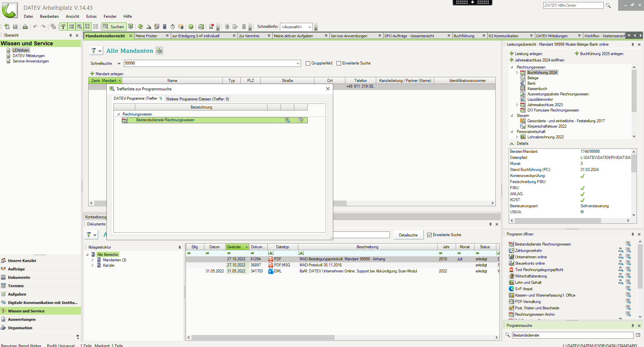Expand the Mandanten (3) tree node
The image size is (644, 347).
pyautogui.click(x=93, y=260)
